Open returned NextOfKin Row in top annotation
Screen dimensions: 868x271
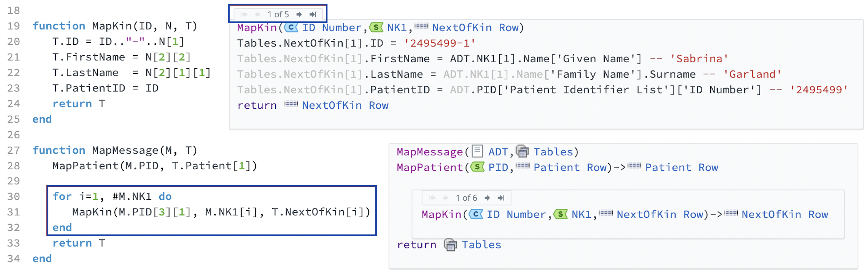pyautogui.click(x=345, y=105)
